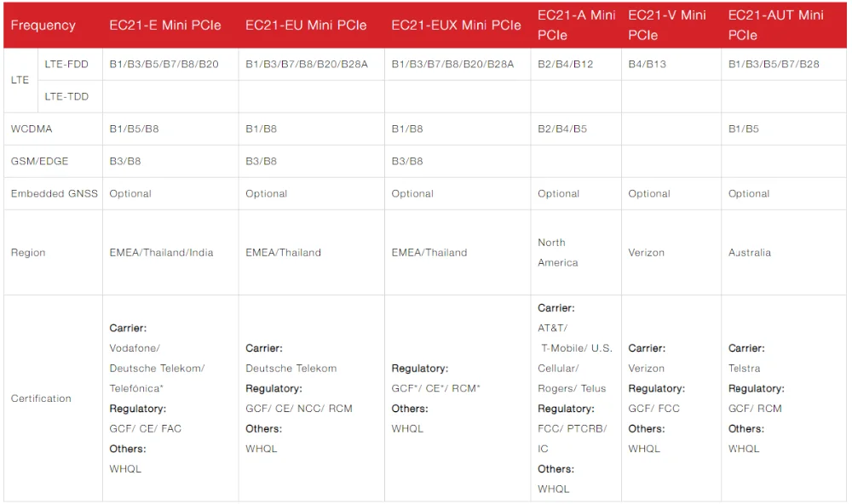Click the B1/B3/B5/B7/B8/B20 band cell
The height and width of the screenshot is (504, 852).
(164, 65)
